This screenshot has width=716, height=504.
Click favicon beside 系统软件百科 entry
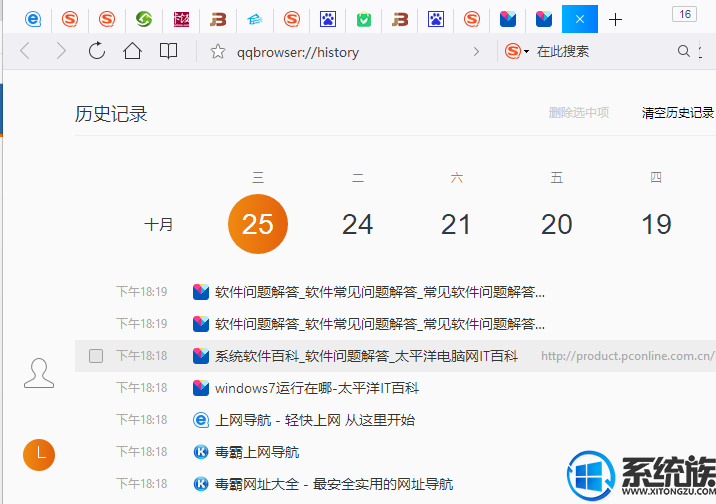200,356
